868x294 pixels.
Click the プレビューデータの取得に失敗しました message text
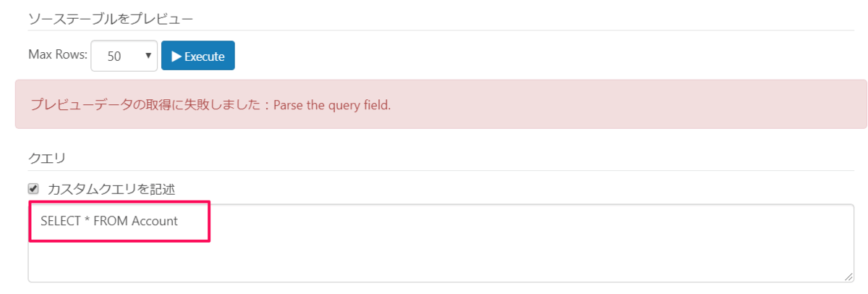click(x=145, y=105)
